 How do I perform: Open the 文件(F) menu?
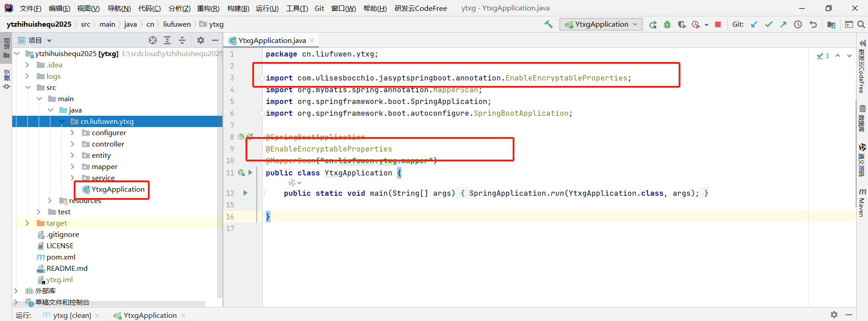click(30, 8)
